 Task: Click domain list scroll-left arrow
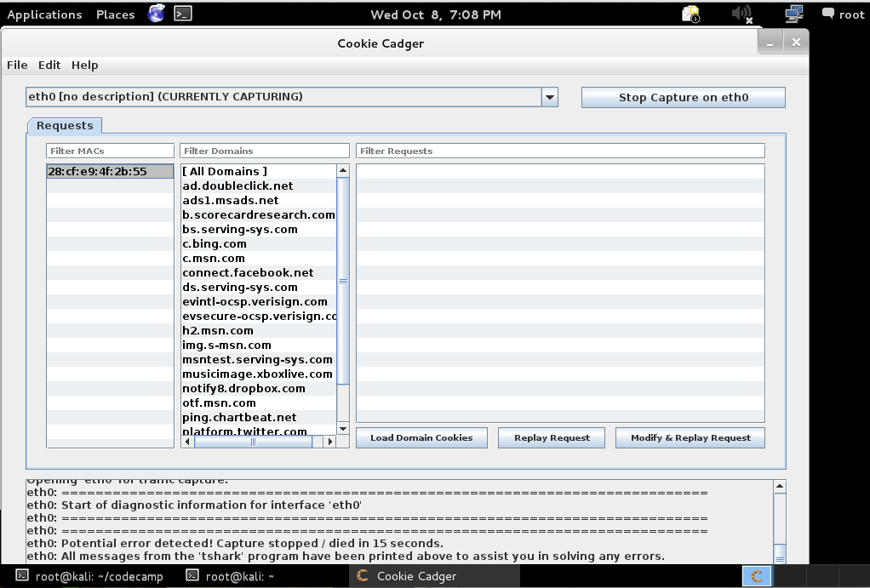pyautogui.click(x=187, y=442)
